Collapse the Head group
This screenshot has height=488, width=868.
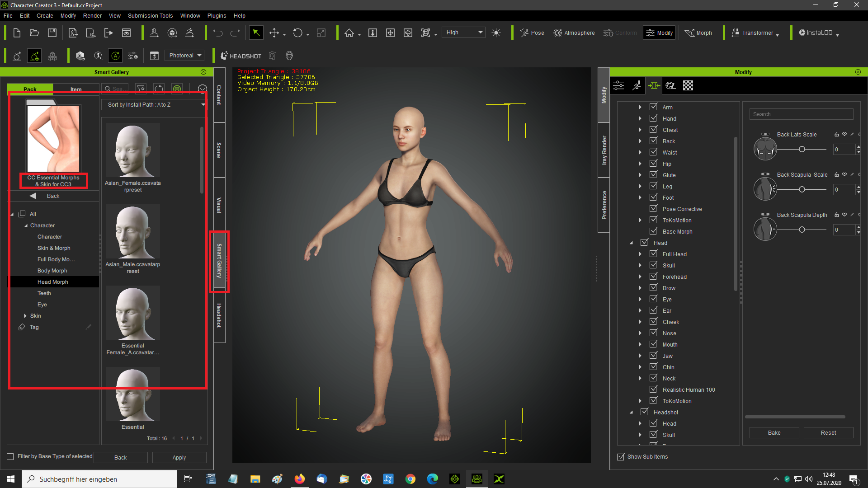(631, 243)
